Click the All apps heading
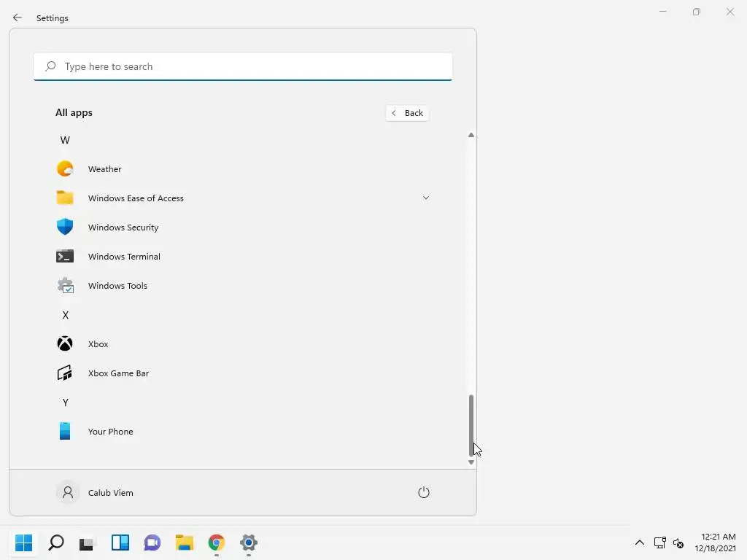Image resolution: width=747 pixels, height=560 pixels. [74, 113]
